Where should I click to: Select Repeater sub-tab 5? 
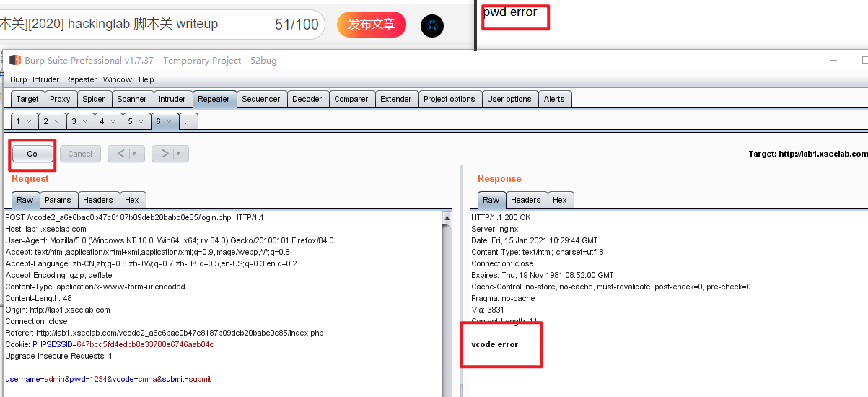pos(130,121)
